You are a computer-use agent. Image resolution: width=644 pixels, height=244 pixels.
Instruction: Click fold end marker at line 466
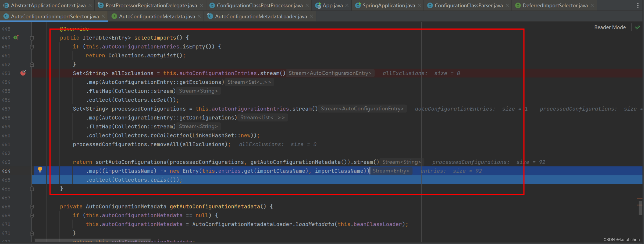click(32, 189)
